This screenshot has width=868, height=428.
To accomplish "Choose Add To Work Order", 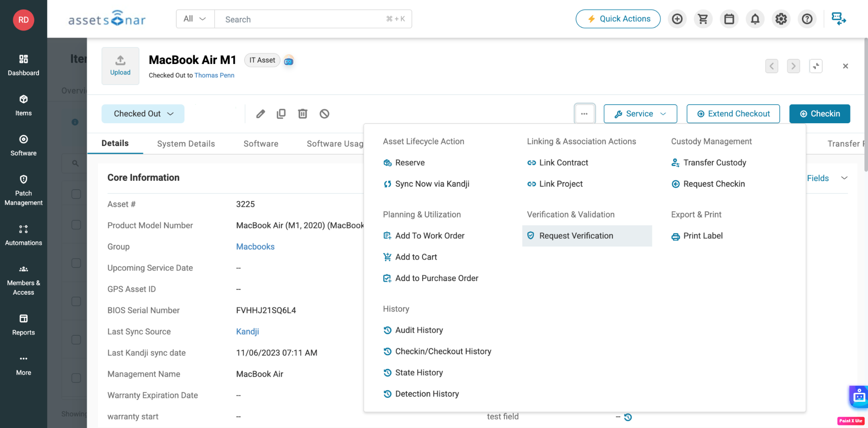I will pyautogui.click(x=424, y=236).
